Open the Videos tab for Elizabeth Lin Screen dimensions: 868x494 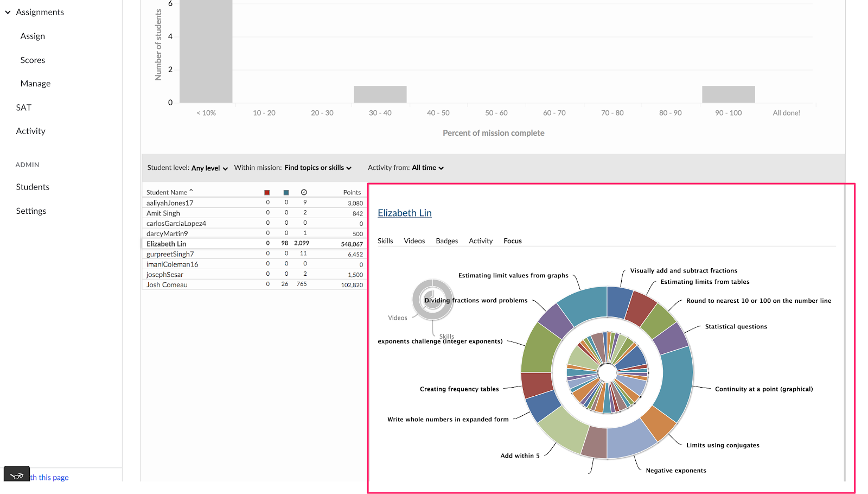pos(414,241)
